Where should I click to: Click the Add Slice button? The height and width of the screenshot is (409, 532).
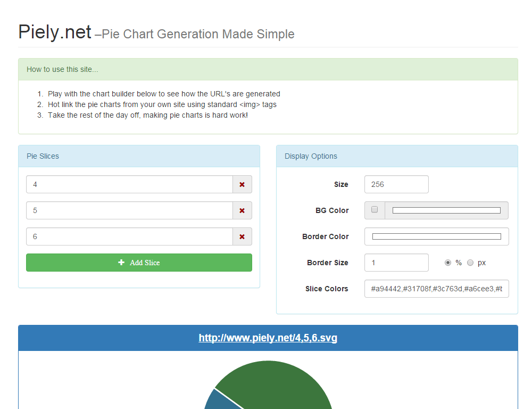139,263
